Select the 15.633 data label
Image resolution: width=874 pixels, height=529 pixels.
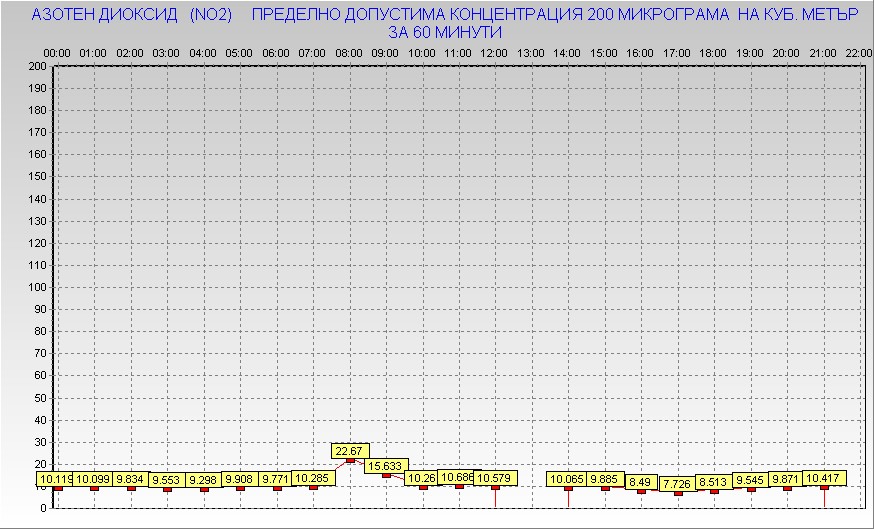385,466
